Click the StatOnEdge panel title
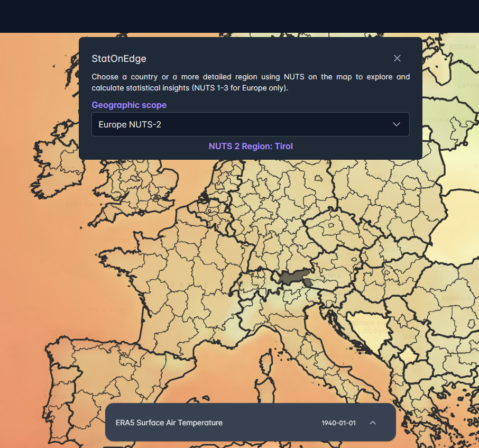479x448 pixels. pyautogui.click(x=119, y=59)
